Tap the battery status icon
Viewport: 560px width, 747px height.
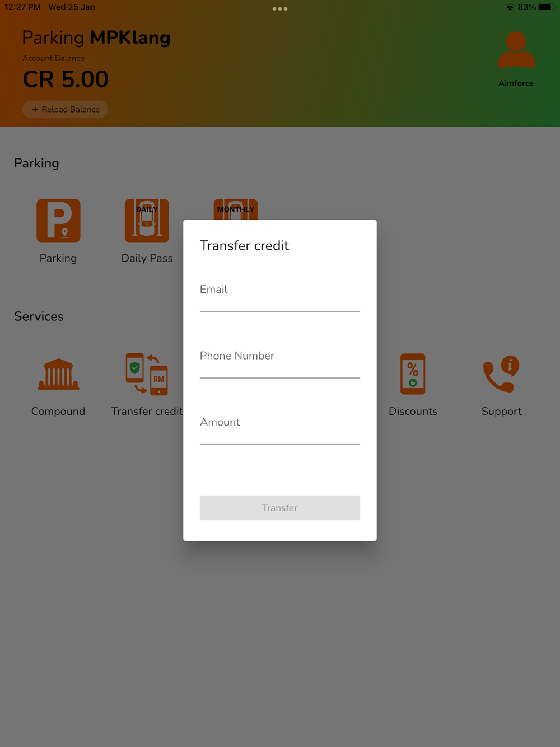tap(547, 7)
